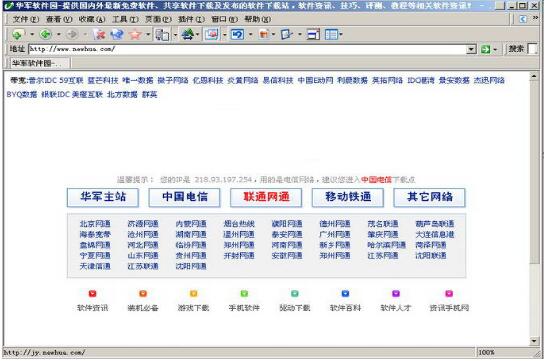545x361 pixels.
Task: Click the red 联通网通 button
Action: [266, 197]
